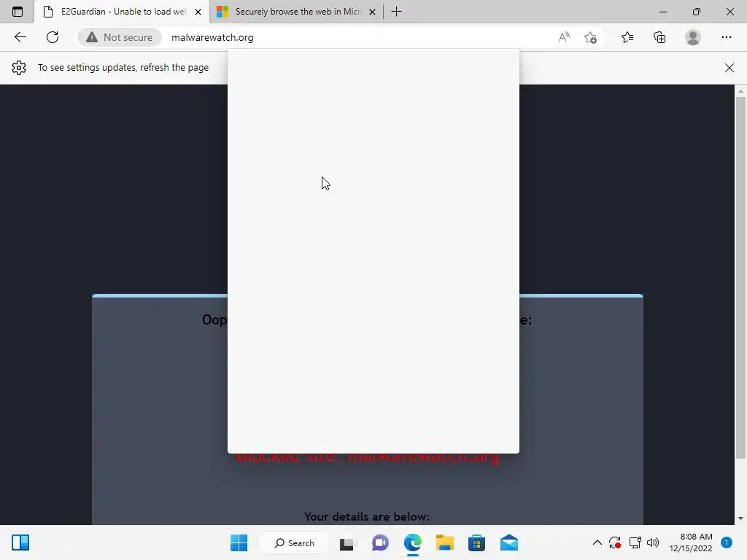Click the scrollbar up arrow
The image size is (747, 560).
pos(740,90)
